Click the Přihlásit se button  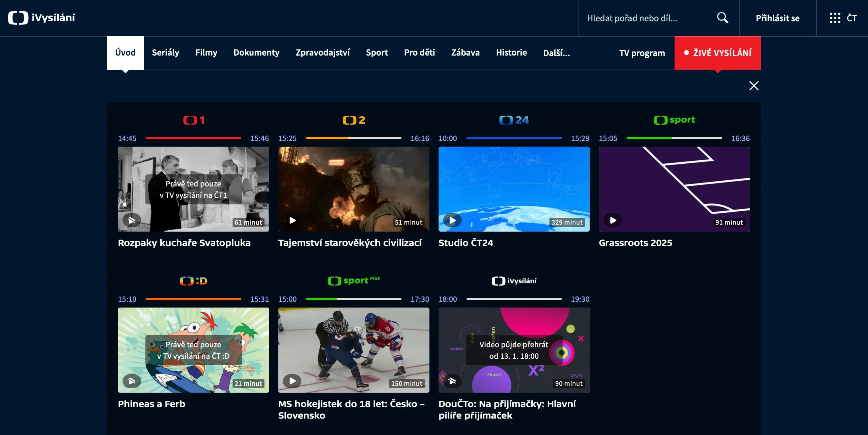[x=777, y=18]
